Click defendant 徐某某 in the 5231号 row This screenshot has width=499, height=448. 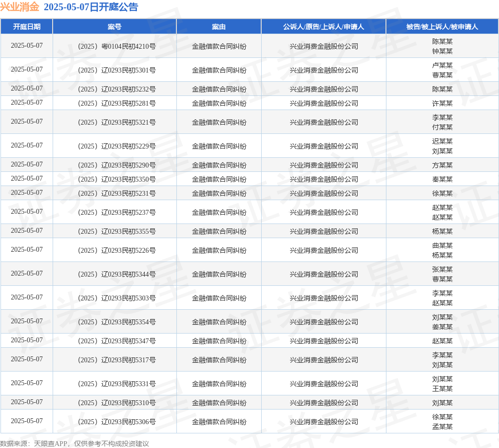coord(442,193)
